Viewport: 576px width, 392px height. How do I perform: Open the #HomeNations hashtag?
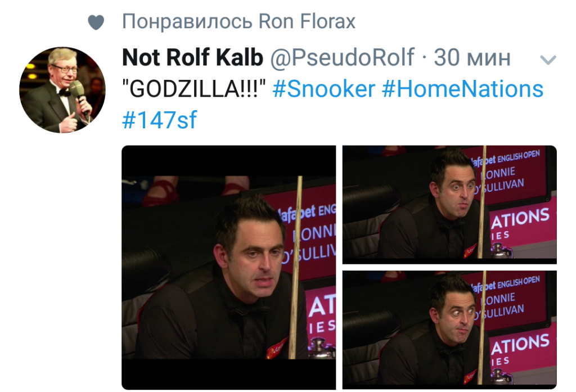coord(462,89)
